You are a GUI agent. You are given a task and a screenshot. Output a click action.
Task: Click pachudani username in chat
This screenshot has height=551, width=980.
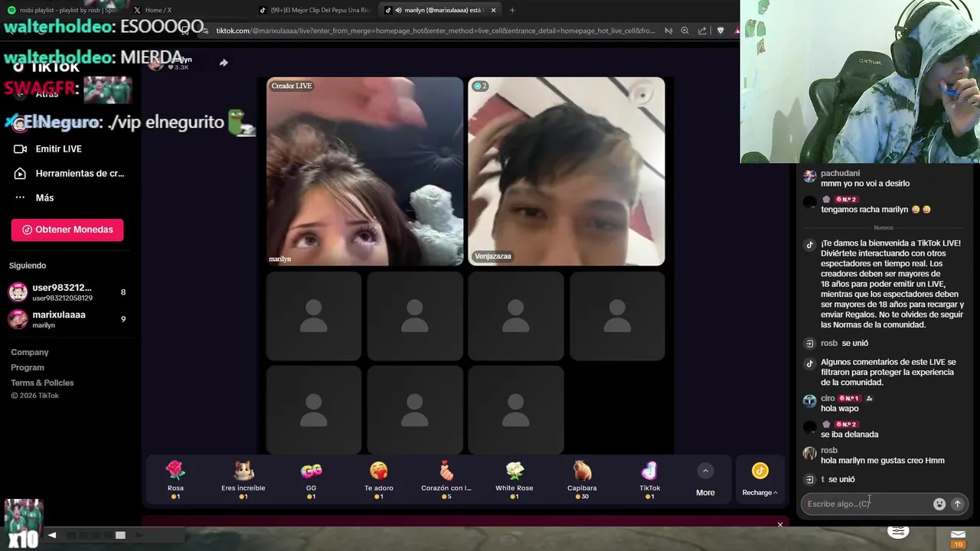point(840,174)
